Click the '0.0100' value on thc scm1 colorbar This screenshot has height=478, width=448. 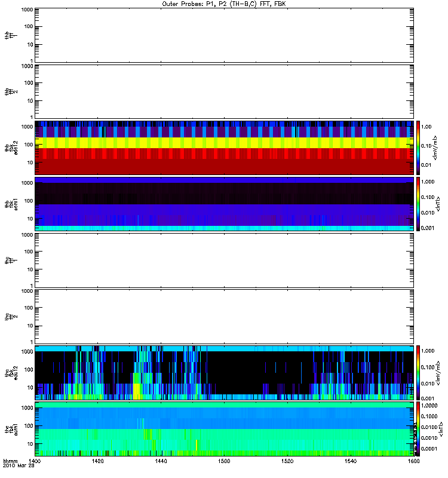429,427
